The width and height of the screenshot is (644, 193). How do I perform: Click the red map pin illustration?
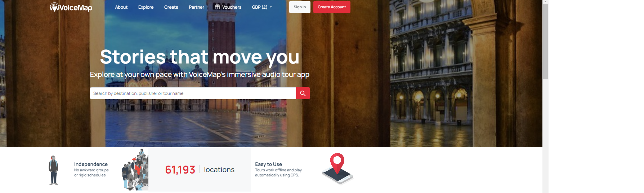337,168
